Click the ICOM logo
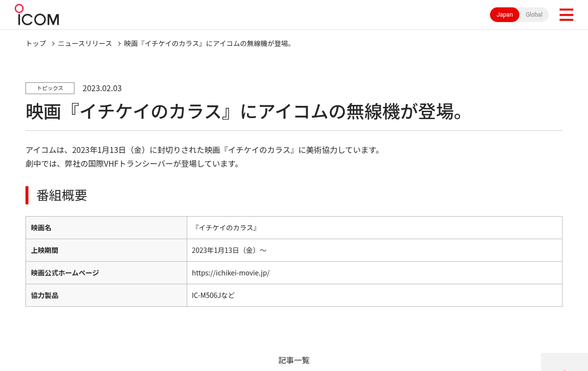Image resolution: width=588 pixels, height=371 pixels. click(x=37, y=15)
